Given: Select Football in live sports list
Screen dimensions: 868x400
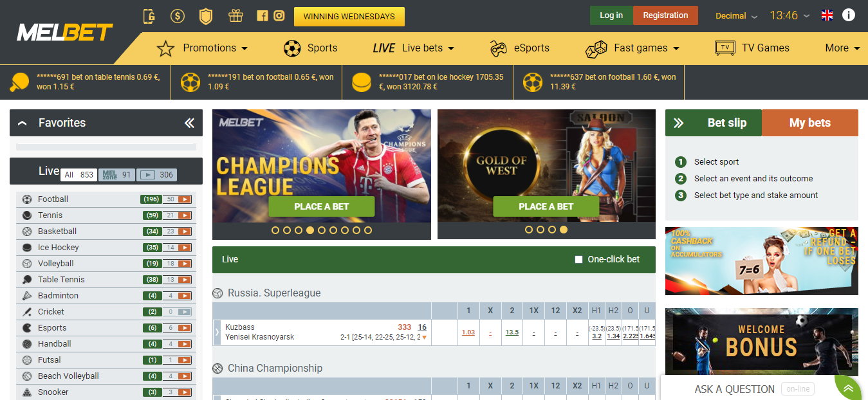Looking at the screenshot, I should [x=106, y=199].
